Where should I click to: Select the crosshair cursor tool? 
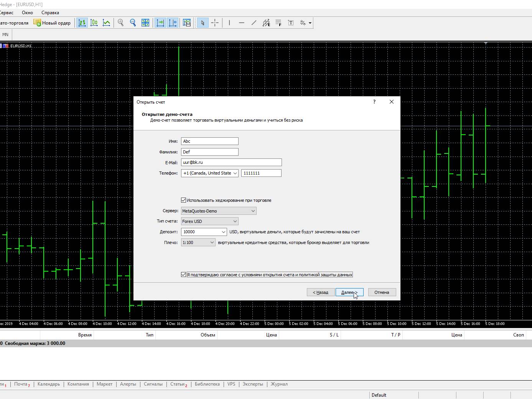point(215,23)
